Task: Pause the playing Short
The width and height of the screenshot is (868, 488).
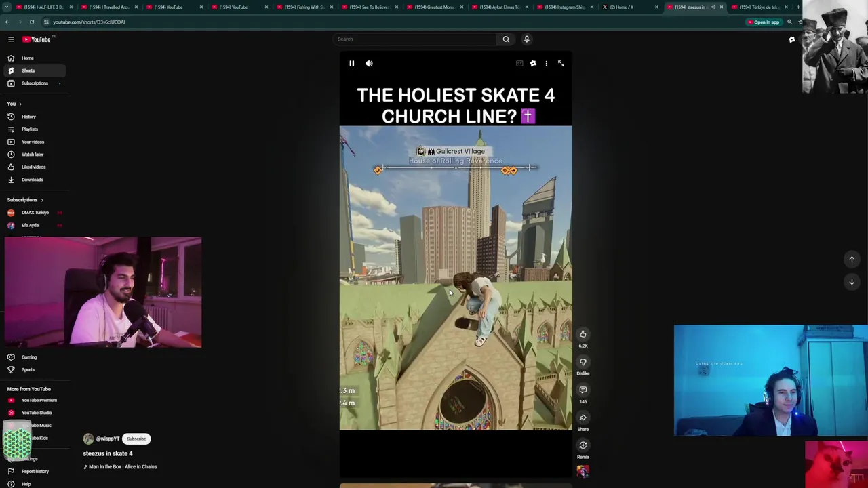Action: 351,63
